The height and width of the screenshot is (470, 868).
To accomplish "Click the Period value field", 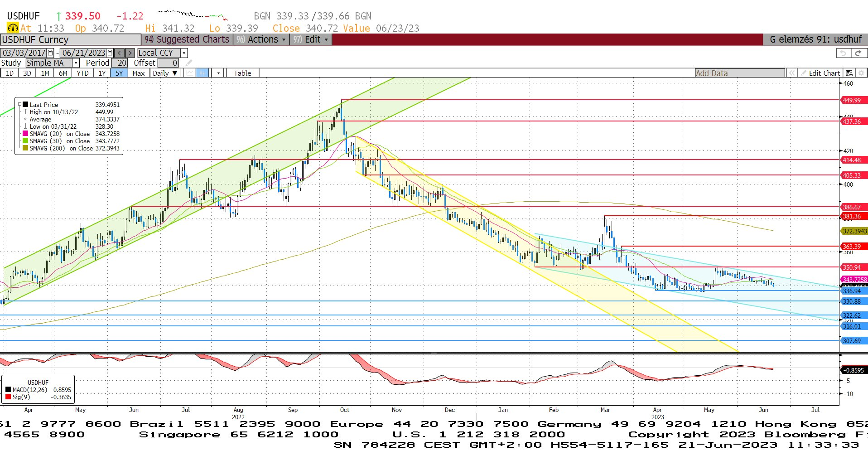I will 120,63.
